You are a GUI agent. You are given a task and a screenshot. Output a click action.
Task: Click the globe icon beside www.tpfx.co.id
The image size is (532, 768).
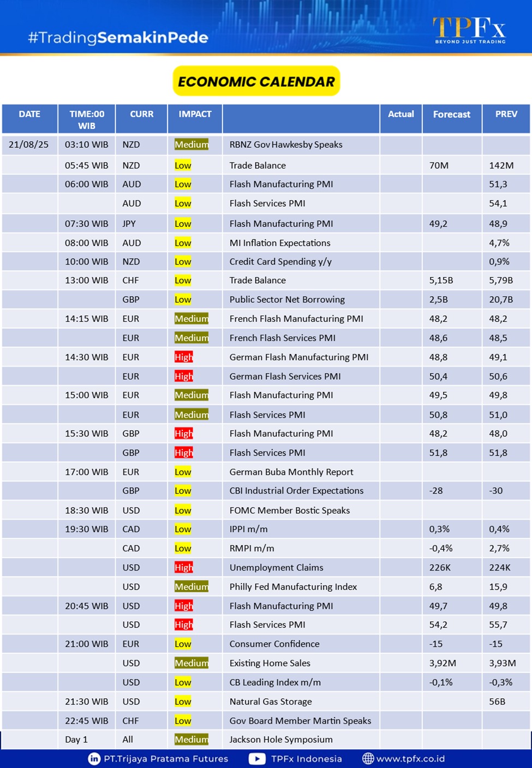pos(368,759)
